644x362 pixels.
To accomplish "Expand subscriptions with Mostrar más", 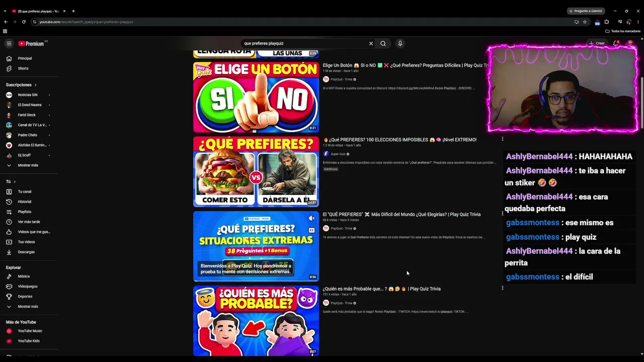I will (x=29, y=165).
